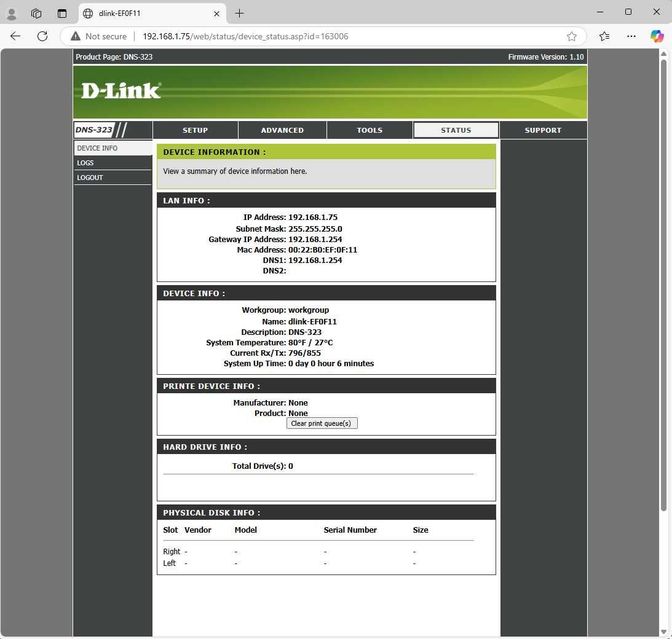This screenshot has height=639, width=672.
Task: Click the address bar URL
Action: tap(245, 36)
